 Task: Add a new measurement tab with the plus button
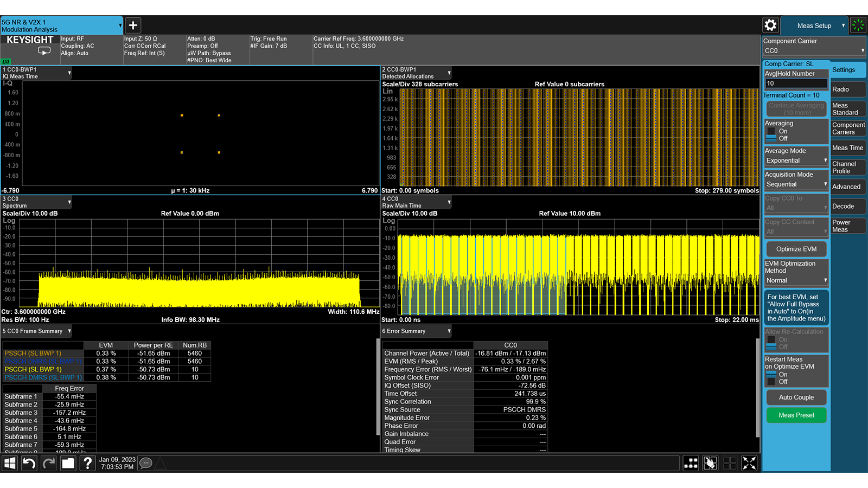(x=133, y=24)
